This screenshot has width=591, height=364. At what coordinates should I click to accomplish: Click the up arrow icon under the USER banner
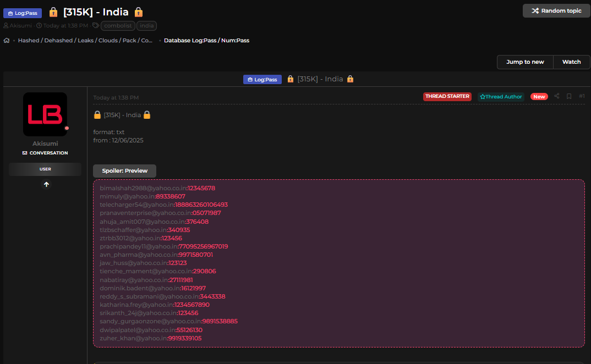pyautogui.click(x=46, y=185)
